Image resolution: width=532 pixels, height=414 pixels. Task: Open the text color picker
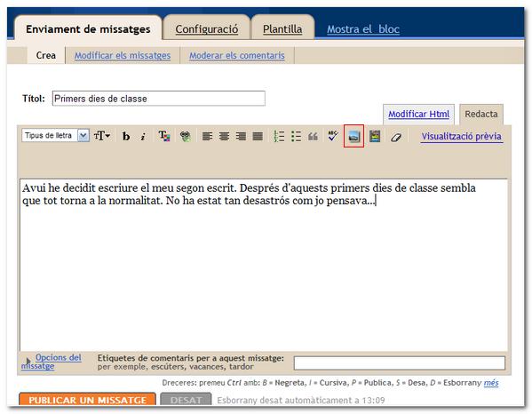(x=164, y=137)
